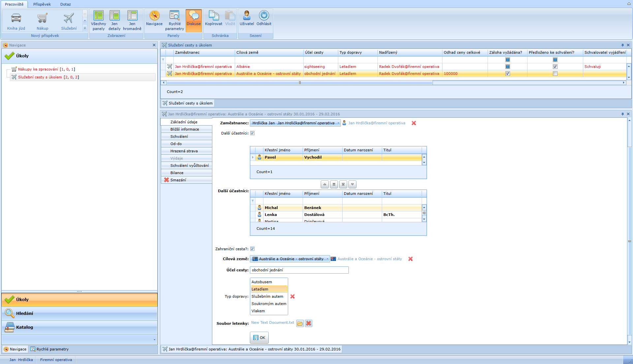Open Rychlé parametry panel icon

[x=174, y=16]
